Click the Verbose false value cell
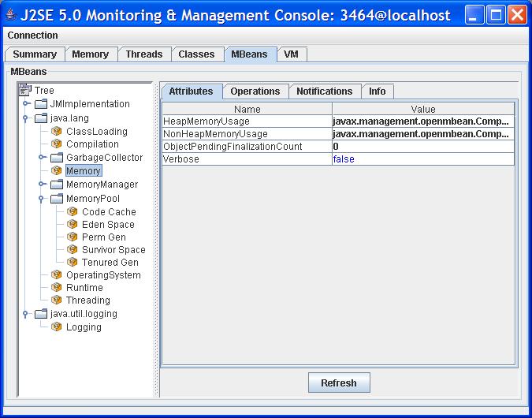This screenshot has width=532, height=418. pos(422,159)
